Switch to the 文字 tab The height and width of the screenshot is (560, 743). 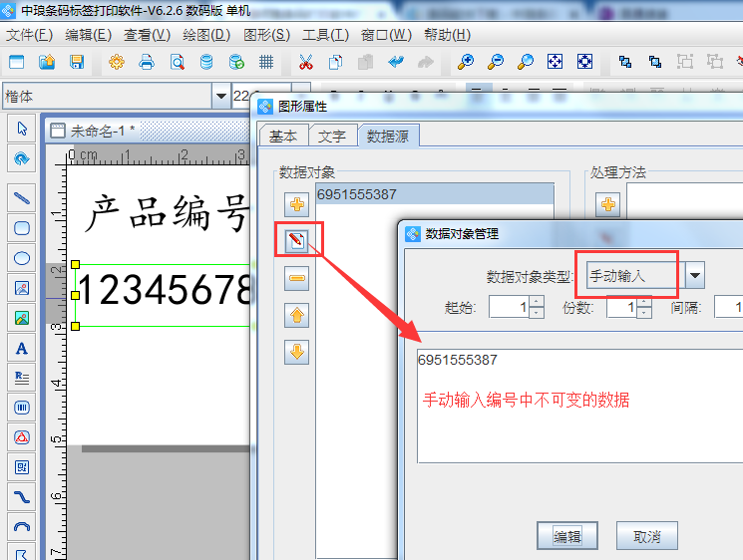click(332, 137)
